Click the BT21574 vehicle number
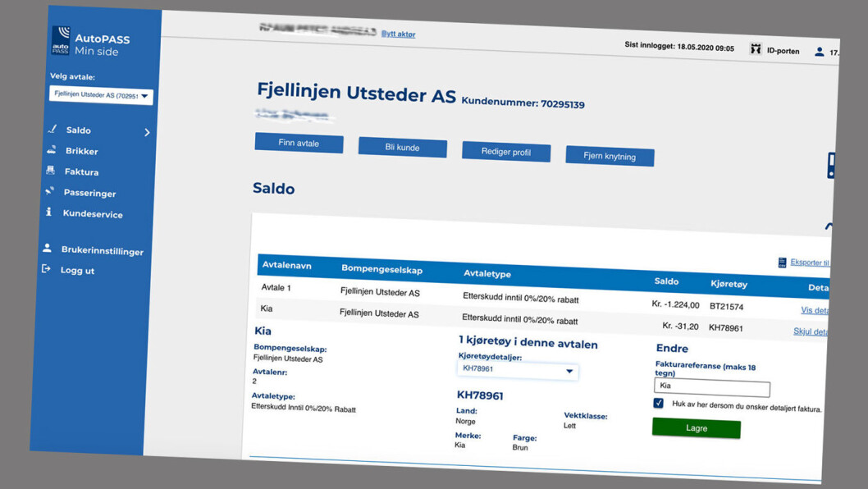Viewport: 868px width, 489px height. 726,306
